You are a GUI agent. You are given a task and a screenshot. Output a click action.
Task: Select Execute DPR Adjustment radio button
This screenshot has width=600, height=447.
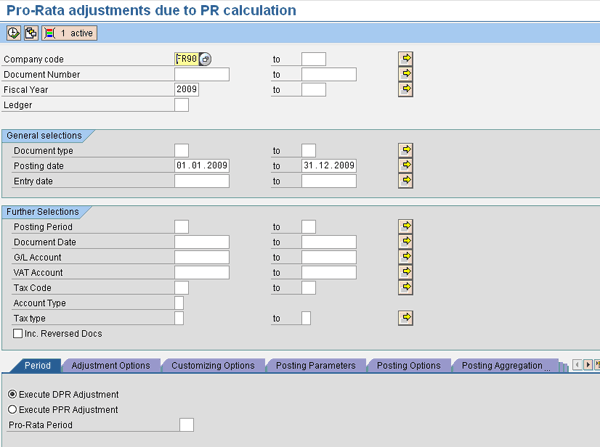(x=12, y=394)
